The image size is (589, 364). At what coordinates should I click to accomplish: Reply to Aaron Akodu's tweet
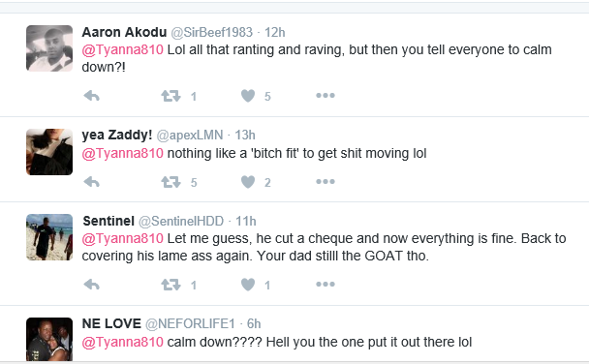pyautogui.click(x=92, y=96)
